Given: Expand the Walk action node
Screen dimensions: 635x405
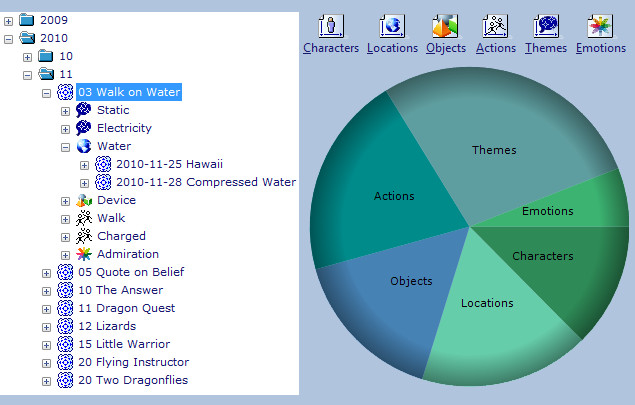Looking at the screenshot, I should (x=66, y=220).
